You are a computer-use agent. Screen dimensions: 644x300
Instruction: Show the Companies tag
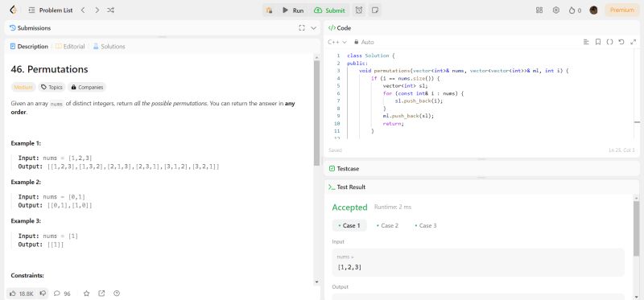point(87,87)
